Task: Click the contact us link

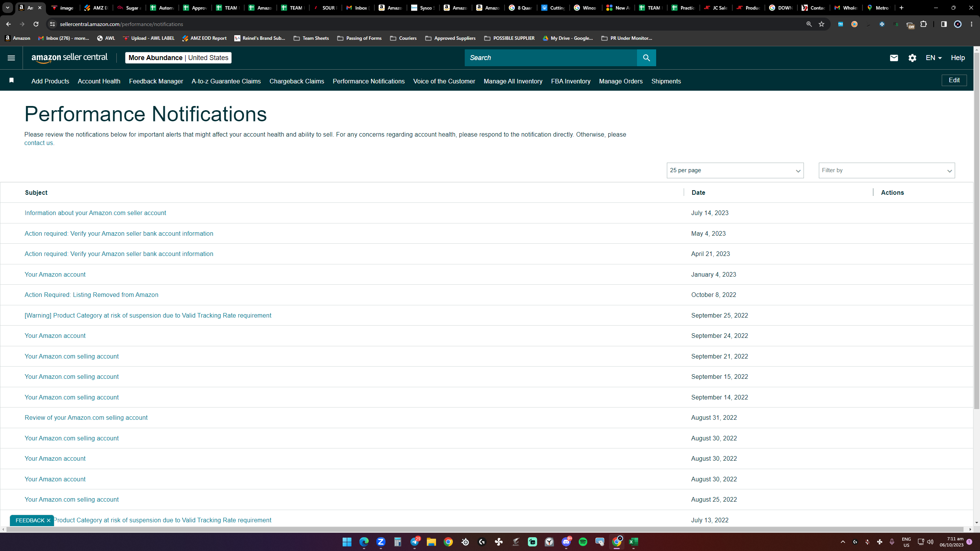Action: coord(39,143)
